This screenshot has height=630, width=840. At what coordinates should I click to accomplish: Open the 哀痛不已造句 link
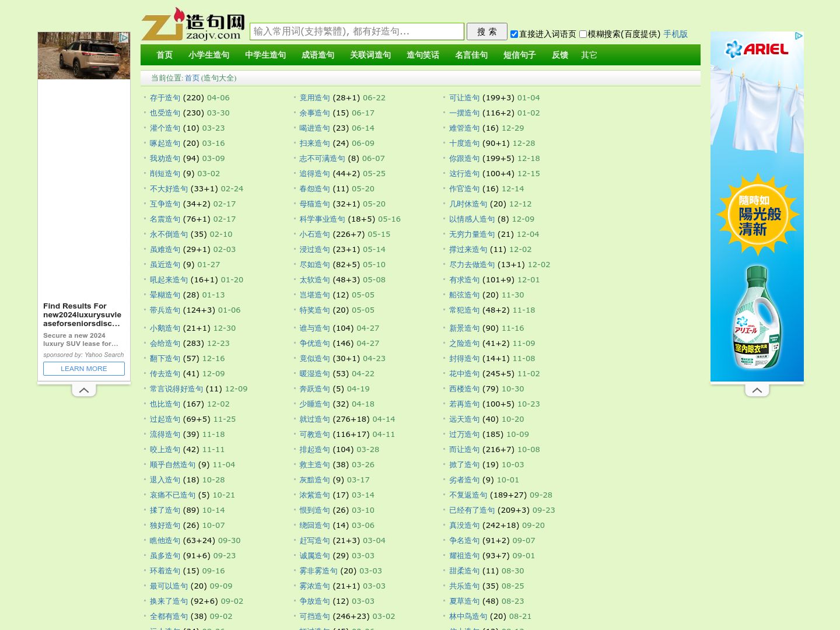[x=173, y=495]
